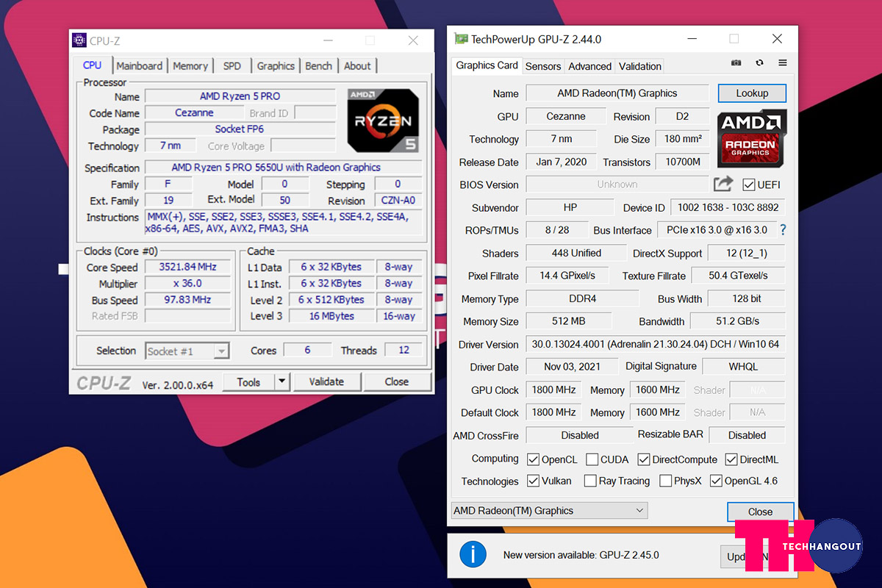The width and height of the screenshot is (882, 588).
Task: Click the Multiplier value x 36.0
Action: [188, 283]
